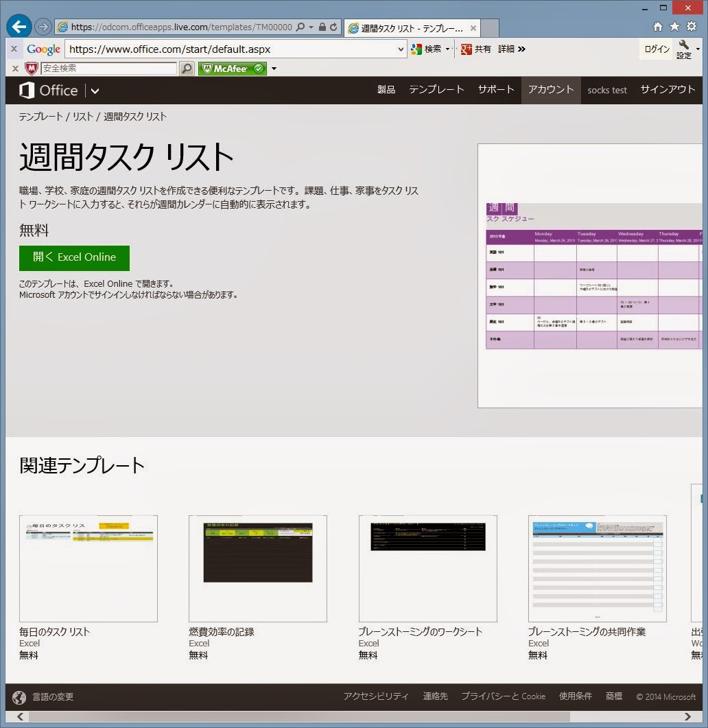
Task: Click the globe icon beside 言語の変更
Action: pyautogui.click(x=19, y=697)
